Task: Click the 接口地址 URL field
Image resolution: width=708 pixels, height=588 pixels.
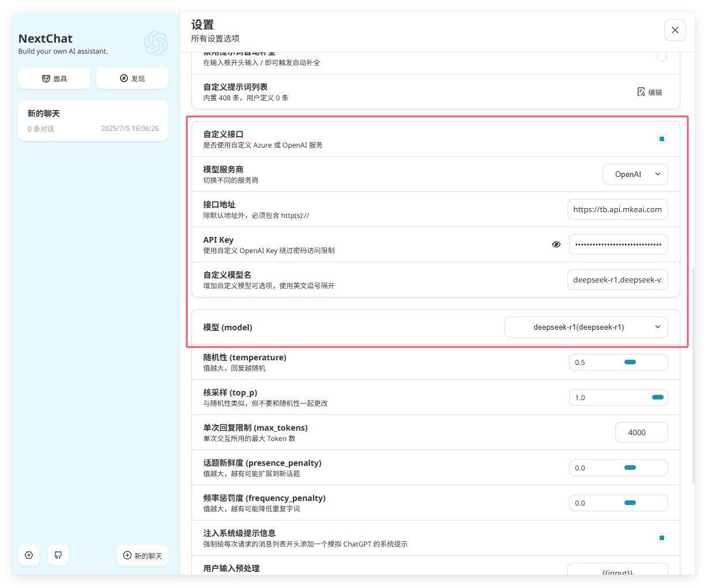Action: (x=617, y=210)
